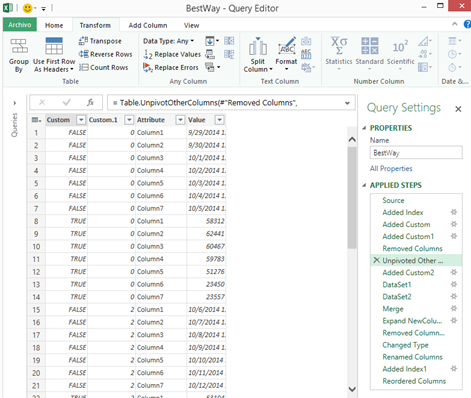The height and width of the screenshot is (398, 471).
Task: Click the Excel application icon
Action: tap(8, 8)
